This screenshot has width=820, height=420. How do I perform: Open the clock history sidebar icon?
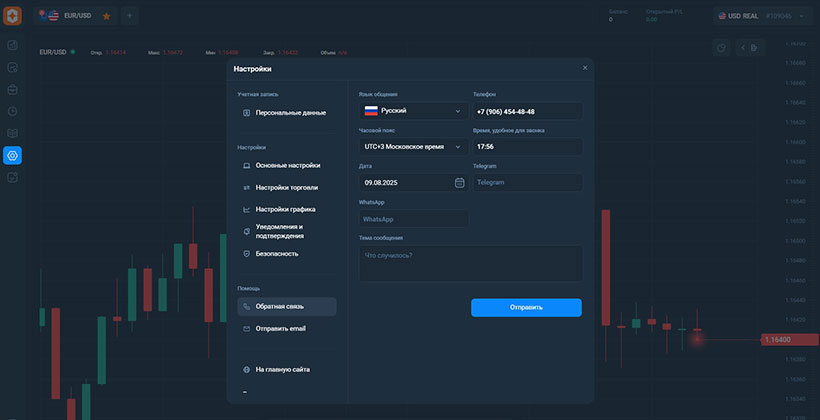(13, 111)
